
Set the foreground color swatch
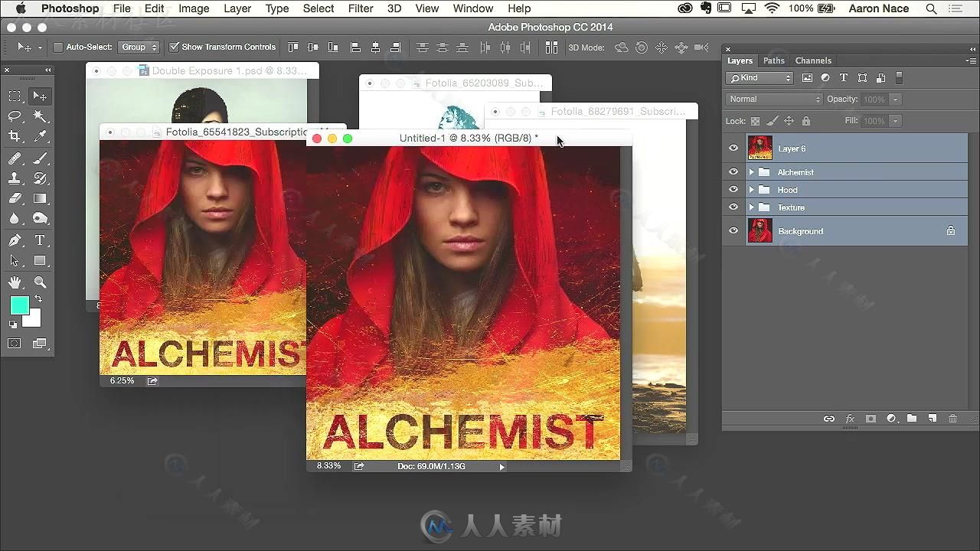click(19, 305)
